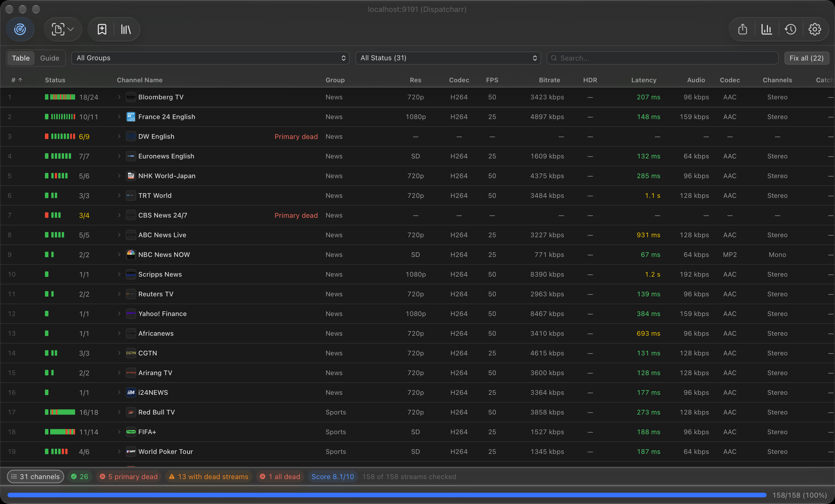Click the Fix all (22) button
Viewport: 835px width, 504px height.
point(806,58)
